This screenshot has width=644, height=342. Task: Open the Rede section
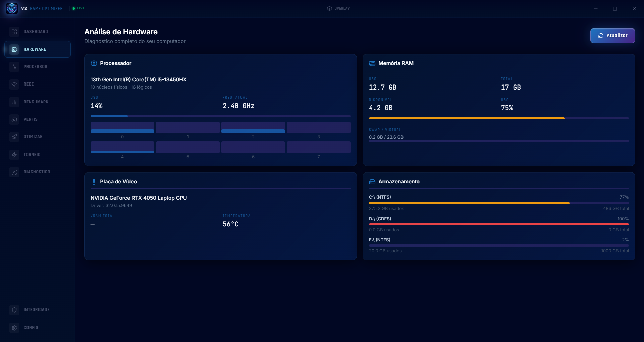click(x=38, y=84)
